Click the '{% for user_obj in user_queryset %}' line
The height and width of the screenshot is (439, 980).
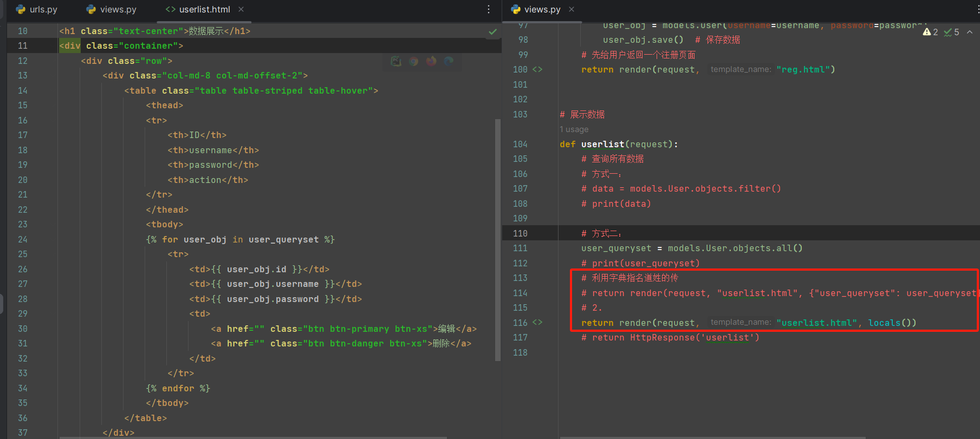tap(241, 239)
